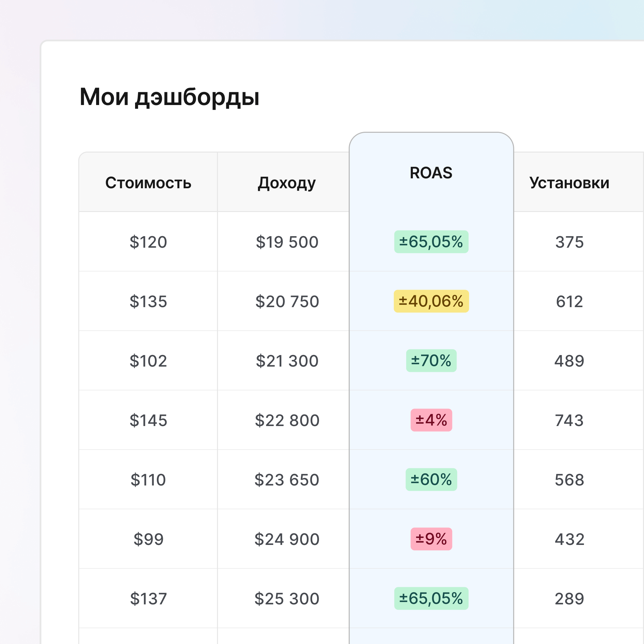Select the $19 500 revenue cell
Image resolution: width=644 pixels, height=644 pixels.
click(x=287, y=242)
